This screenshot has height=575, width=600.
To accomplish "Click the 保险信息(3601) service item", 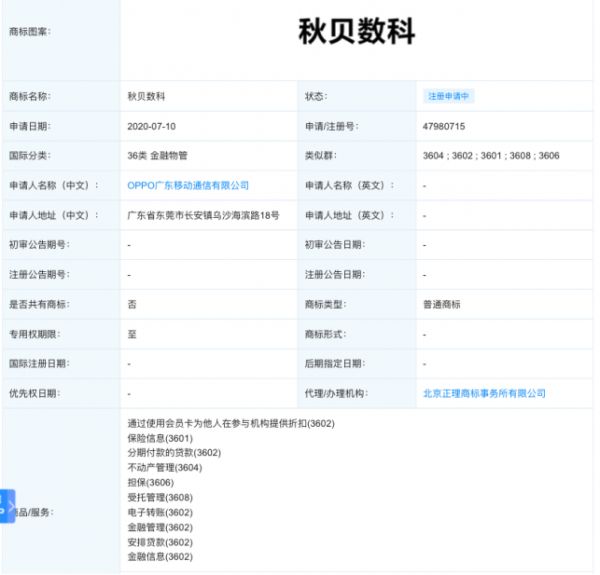I will point(160,438).
